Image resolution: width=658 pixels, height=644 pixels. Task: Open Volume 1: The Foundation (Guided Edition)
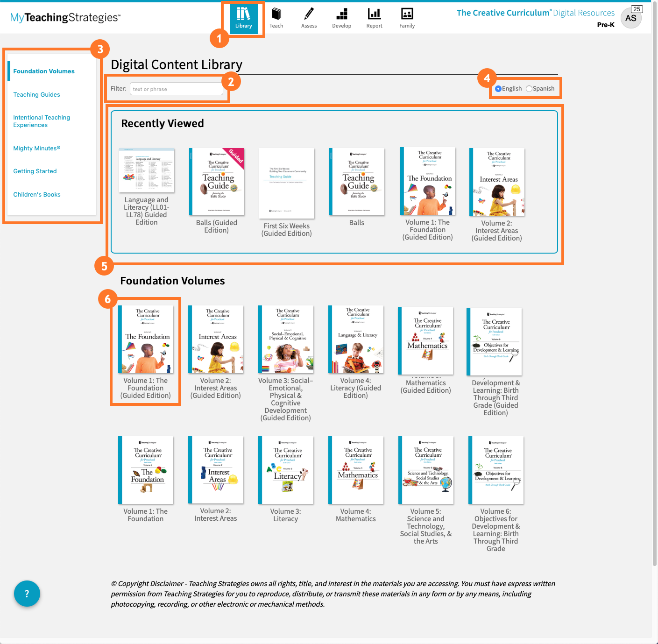pos(145,339)
